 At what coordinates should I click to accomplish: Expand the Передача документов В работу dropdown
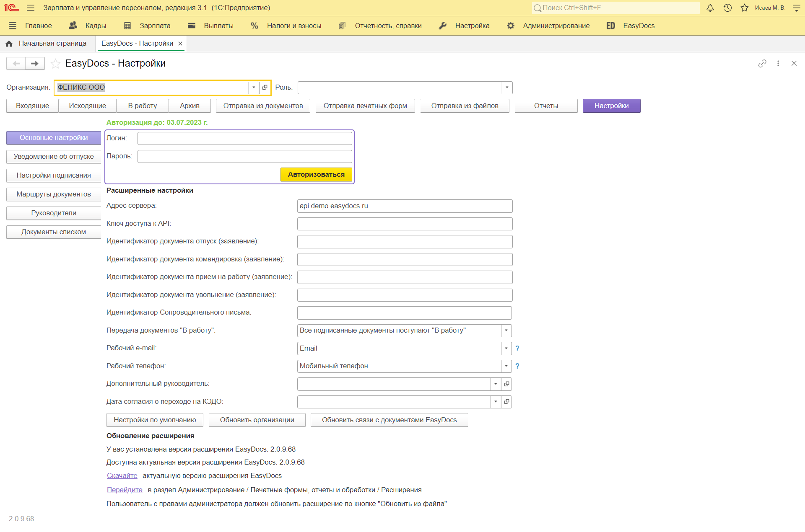[x=505, y=331]
